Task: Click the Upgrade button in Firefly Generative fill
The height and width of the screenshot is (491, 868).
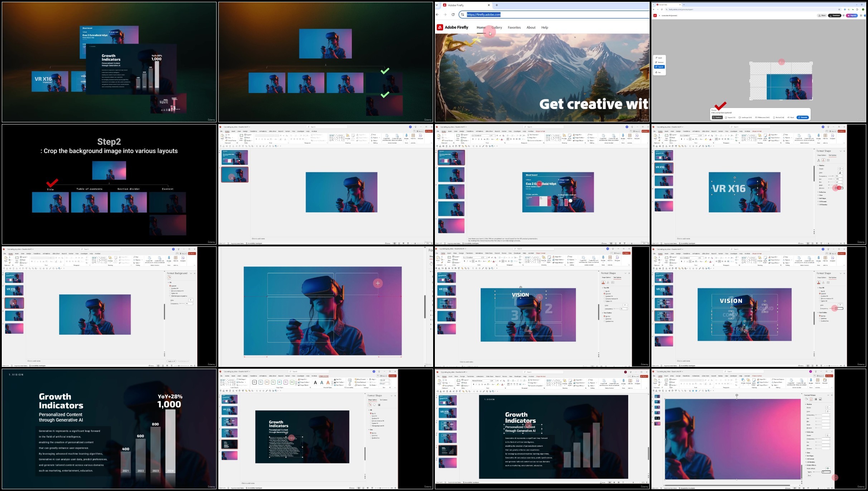Action: pos(852,15)
